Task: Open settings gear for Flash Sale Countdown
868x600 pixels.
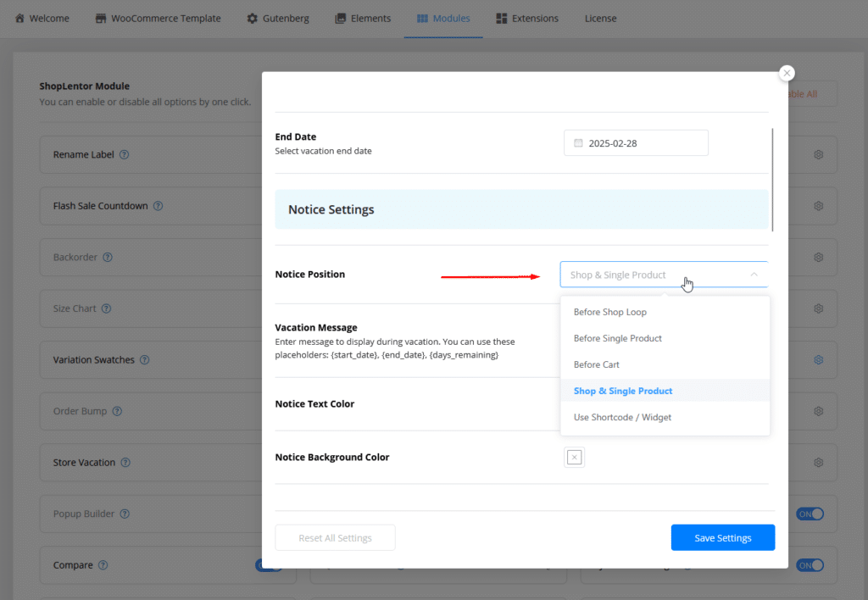Action: 818,206
